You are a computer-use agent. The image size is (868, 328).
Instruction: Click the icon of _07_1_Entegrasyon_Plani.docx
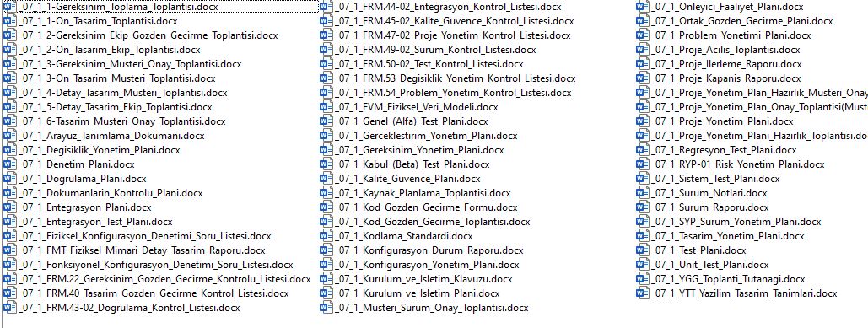(x=9, y=207)
